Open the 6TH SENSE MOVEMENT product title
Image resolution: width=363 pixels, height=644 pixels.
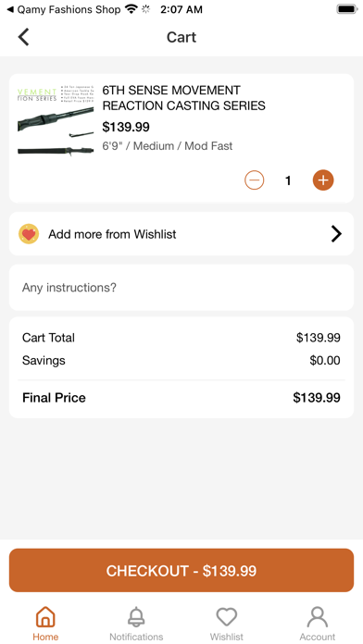[183, 98]
